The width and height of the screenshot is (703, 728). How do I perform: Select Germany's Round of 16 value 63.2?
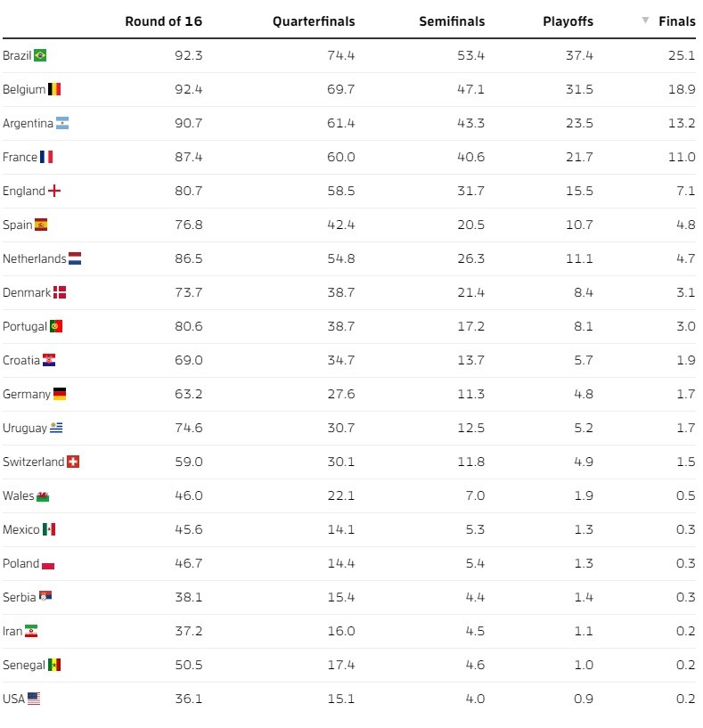coord(188,394)
